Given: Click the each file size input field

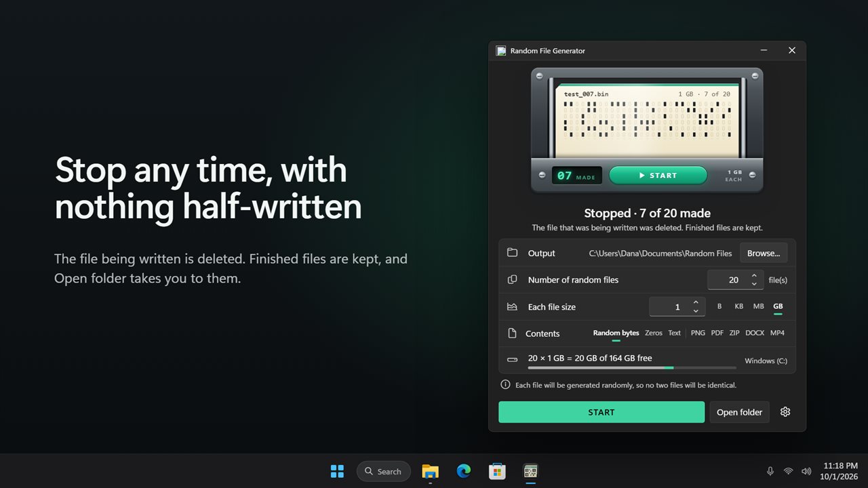Looking at the screenshot, I should click(677, 307).
